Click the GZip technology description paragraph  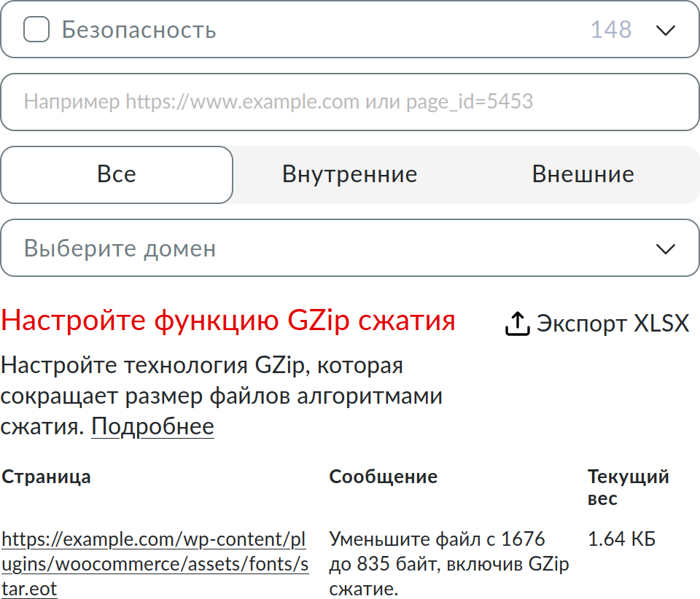(x=222, y=396)
